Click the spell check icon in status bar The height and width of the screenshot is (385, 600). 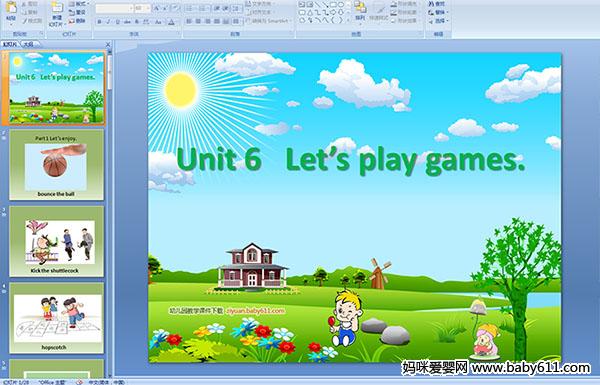[x=79, y=382]
